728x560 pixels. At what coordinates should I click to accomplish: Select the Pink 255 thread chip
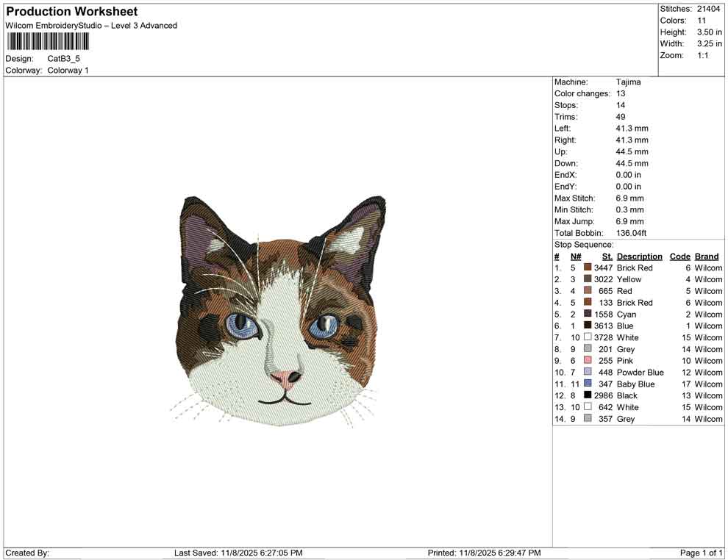click(588, 360)
